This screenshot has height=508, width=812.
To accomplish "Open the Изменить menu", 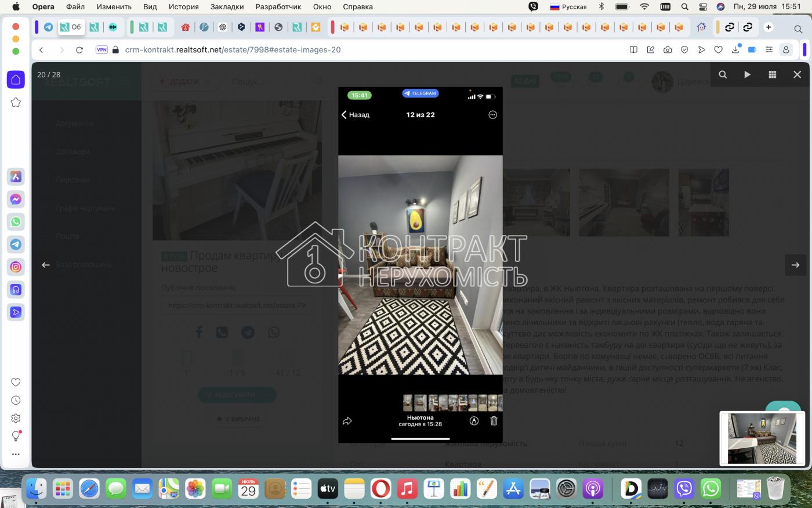I will [x=114, y=7].
